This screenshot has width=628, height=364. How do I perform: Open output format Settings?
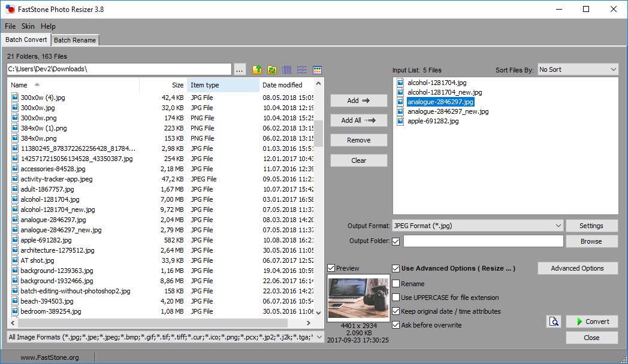tap(591, 226)
